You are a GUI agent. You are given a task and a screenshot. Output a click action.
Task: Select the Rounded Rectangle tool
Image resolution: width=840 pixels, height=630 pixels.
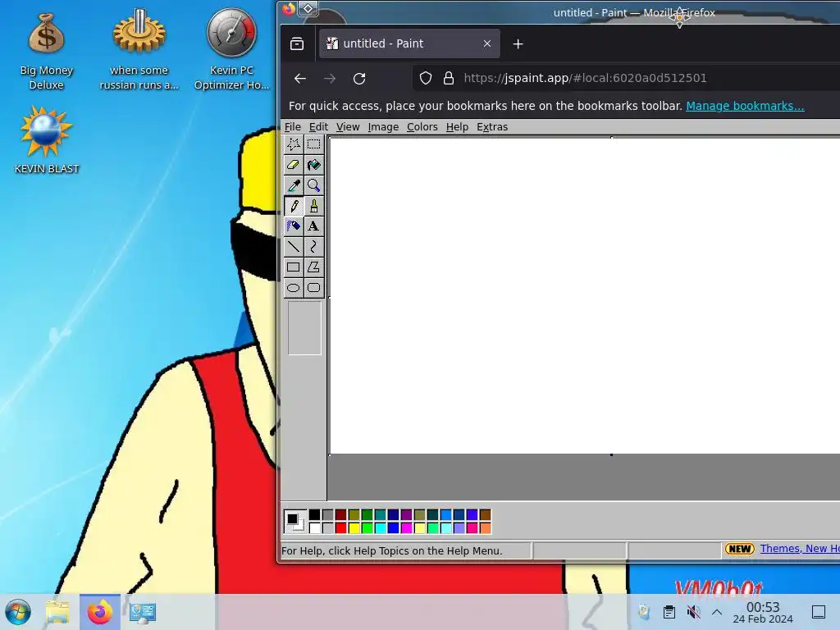(314, 288)
